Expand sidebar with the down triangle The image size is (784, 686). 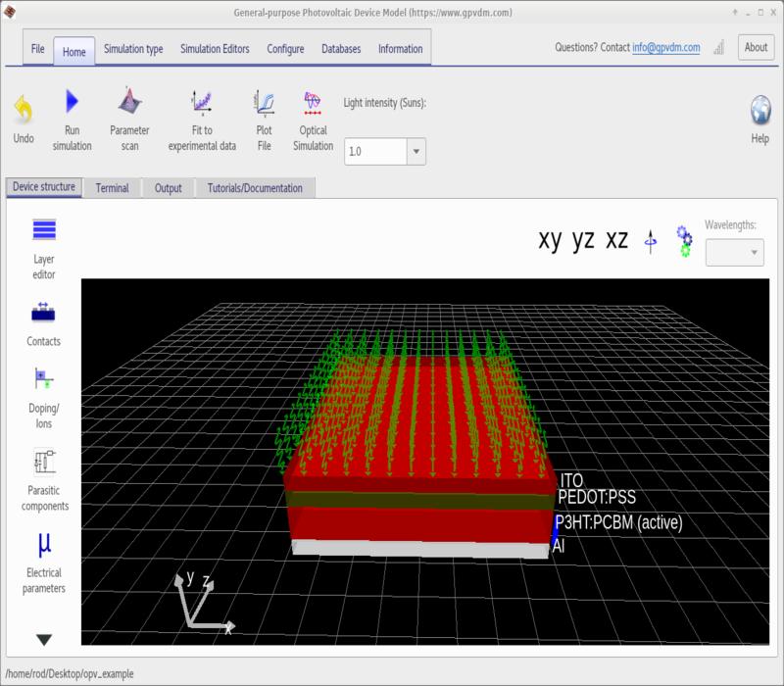pyautogui.click(x=44, y=640)
